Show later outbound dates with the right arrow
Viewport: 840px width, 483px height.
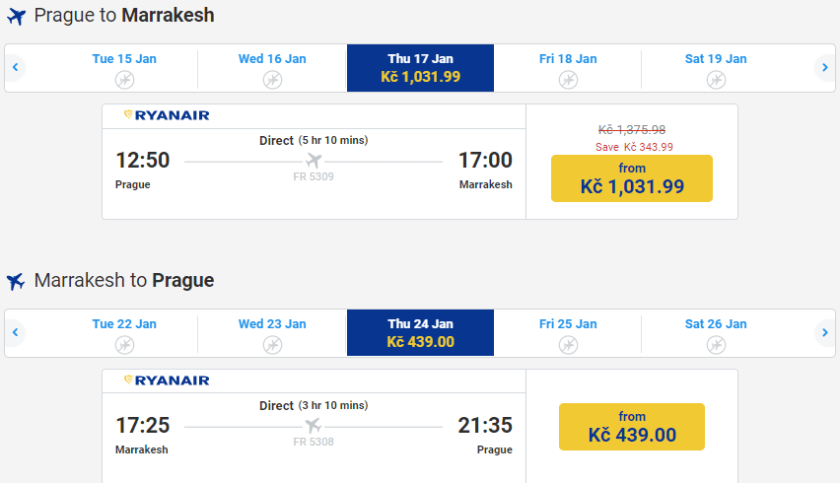[x=824, y=68]
